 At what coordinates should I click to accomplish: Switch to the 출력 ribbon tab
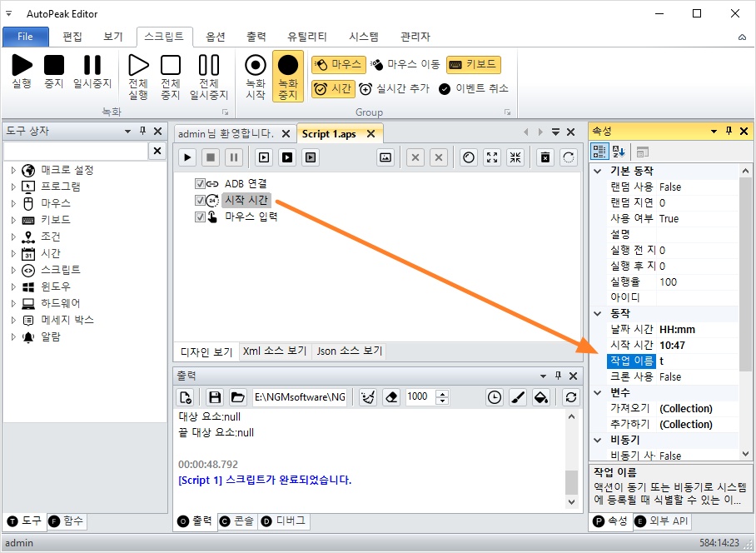pos(256,37)
